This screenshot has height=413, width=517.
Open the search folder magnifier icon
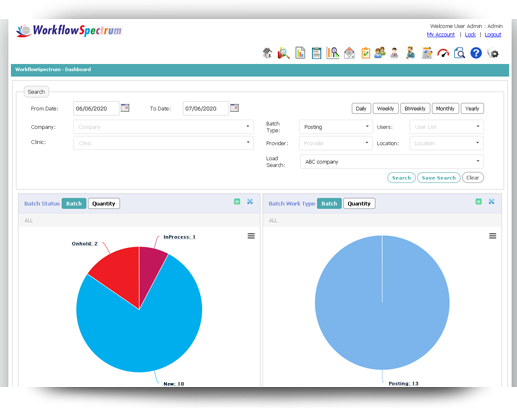click(283, 53)
